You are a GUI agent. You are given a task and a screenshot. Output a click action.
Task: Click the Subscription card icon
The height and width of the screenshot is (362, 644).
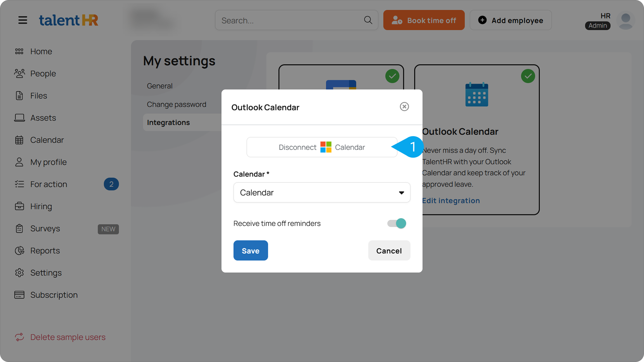[x=19, y=295]
